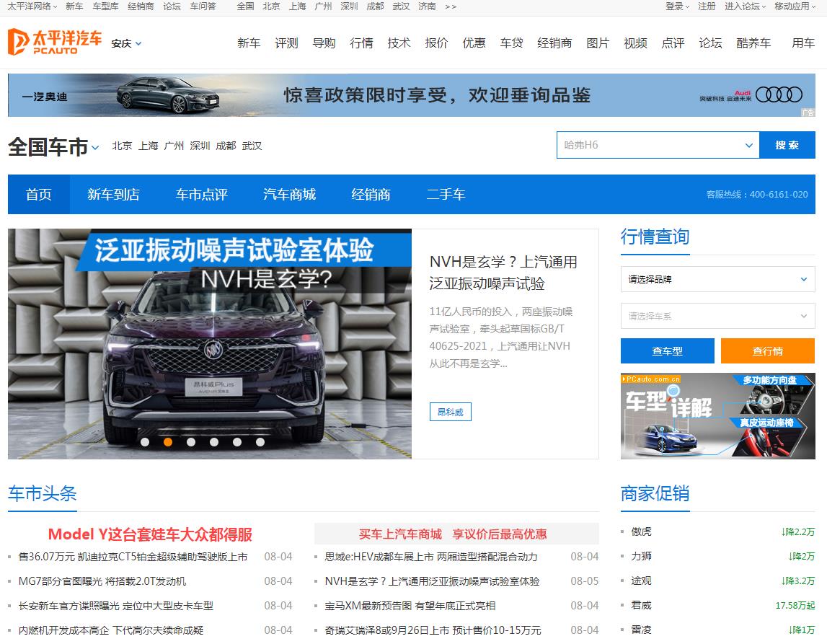Open 长安新车官方谍照曝光 news item

click(116, 606)
